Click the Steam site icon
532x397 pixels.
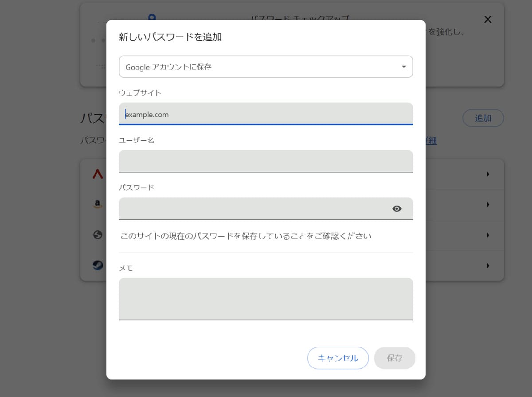[98, 265]
